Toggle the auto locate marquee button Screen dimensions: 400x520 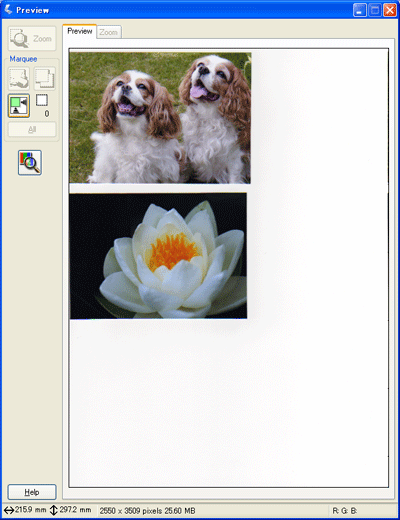[x=19, y=106]
